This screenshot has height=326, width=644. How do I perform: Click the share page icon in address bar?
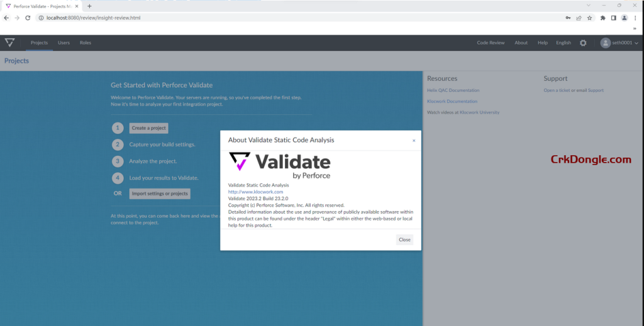[x=579, y=18]
